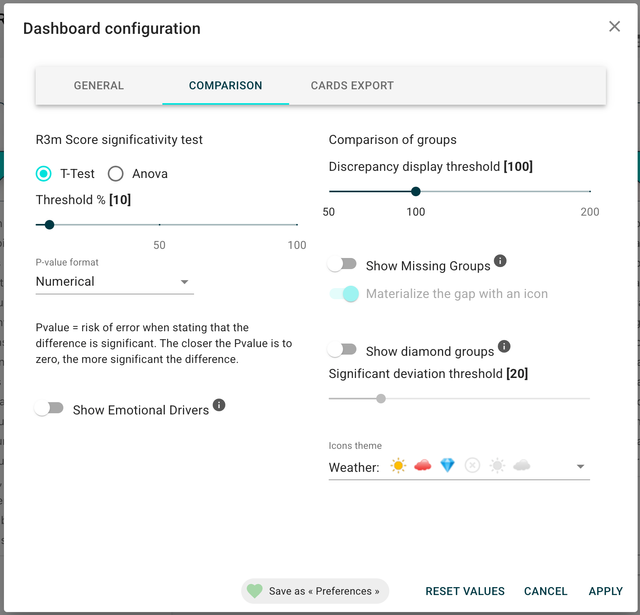Close the Dashboard configuration dialog
The height and width of the screenshot is (615, 640).
tap(614, 27)
